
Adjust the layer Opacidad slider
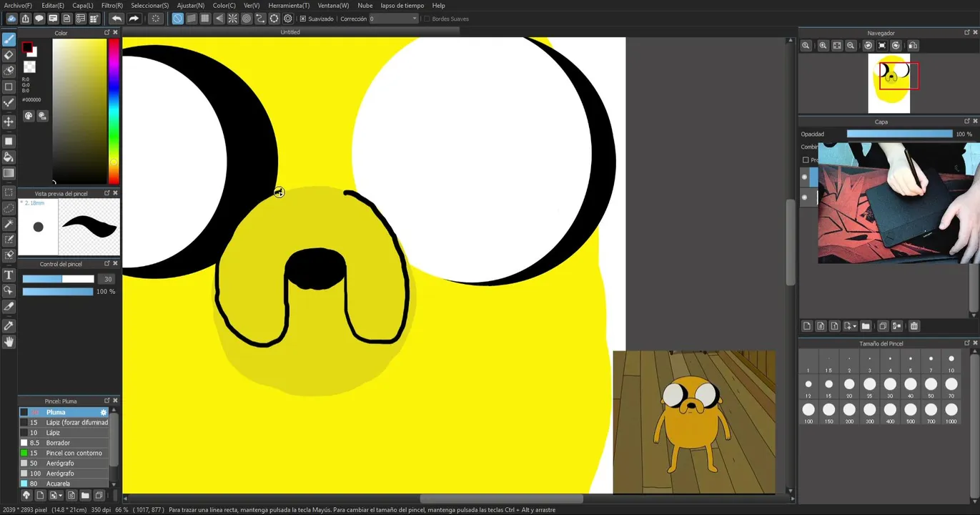point(899,134)
